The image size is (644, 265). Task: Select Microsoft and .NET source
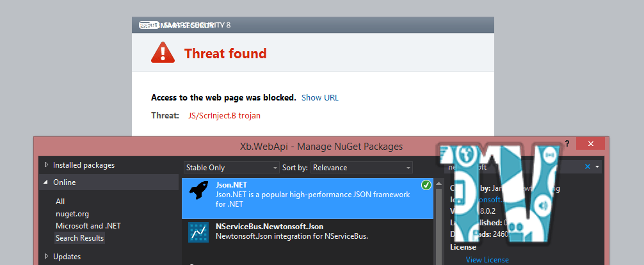click(x=88, y=225)
